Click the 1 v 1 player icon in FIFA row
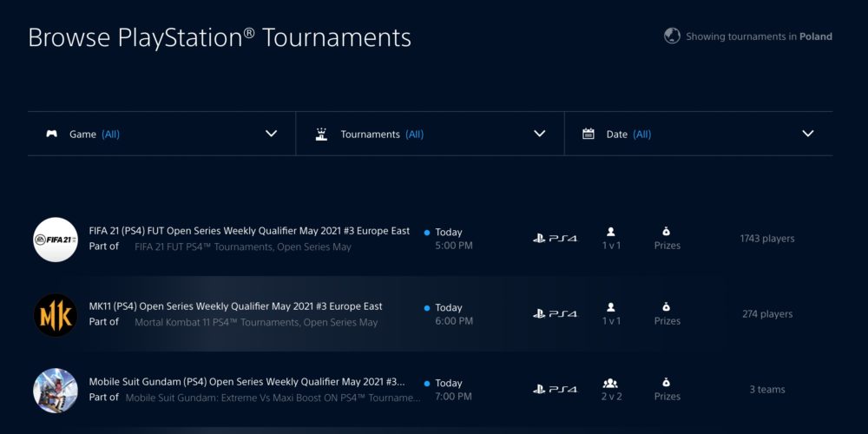868x434 pixels. coord(611,232)
